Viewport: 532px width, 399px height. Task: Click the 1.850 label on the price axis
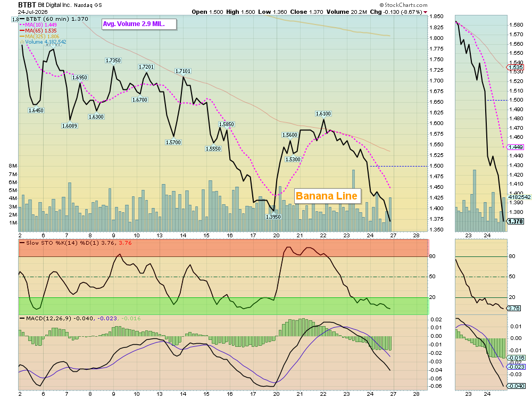point(436,16)
